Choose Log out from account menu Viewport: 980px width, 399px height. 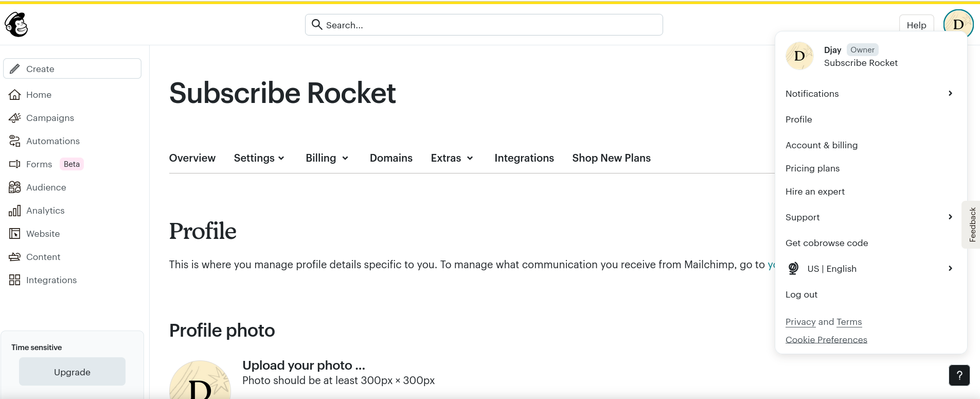(x=801, y=294)
